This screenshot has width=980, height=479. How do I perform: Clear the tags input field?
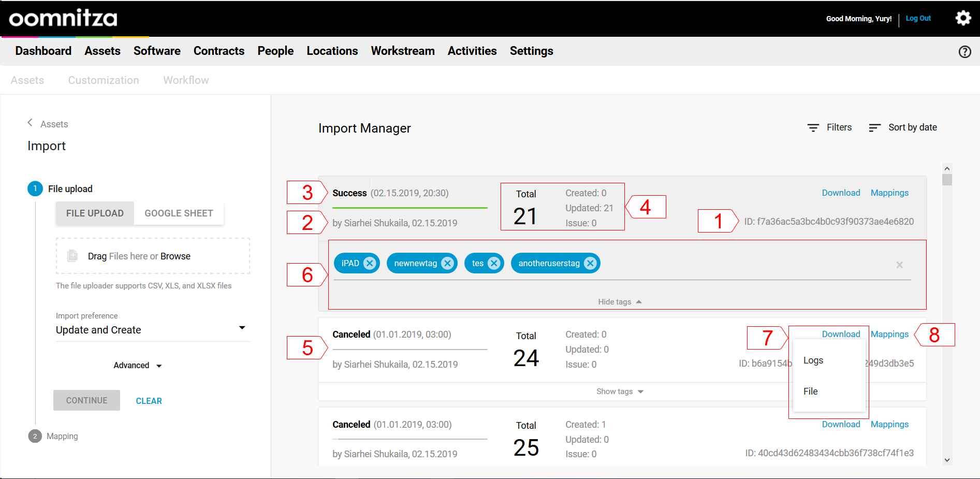pyautogui.click(x=899, y=265)
